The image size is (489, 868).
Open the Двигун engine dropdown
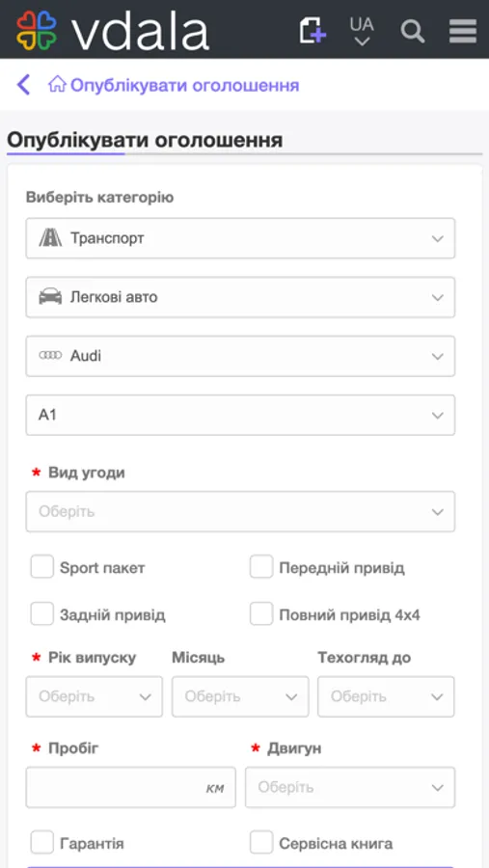point(350,787)
